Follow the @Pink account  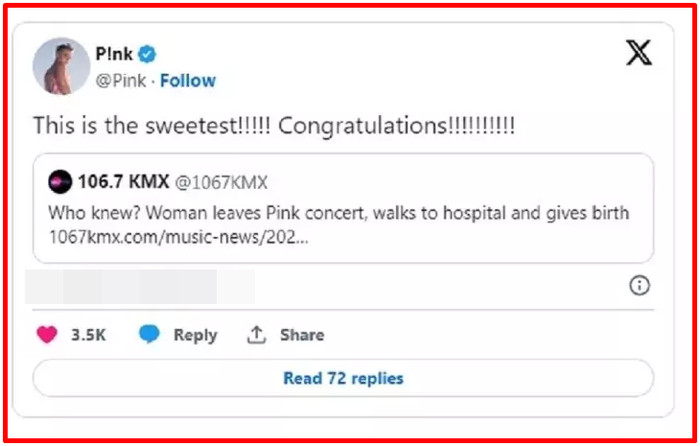(188, 81)
